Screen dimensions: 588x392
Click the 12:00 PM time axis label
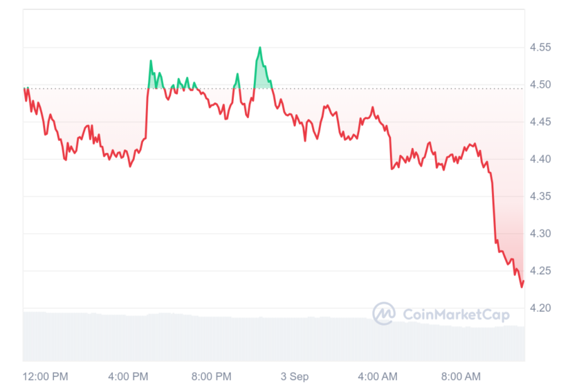coord(46,376)
